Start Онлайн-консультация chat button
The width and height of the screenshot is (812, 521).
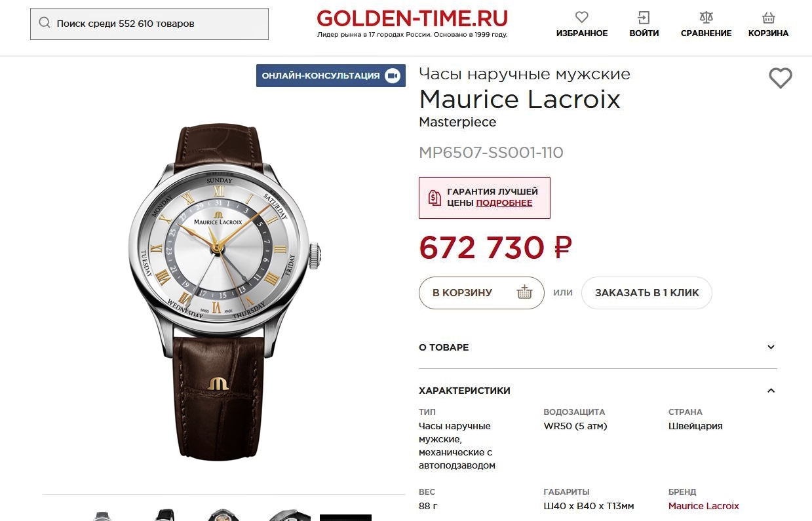coord(331,75)
